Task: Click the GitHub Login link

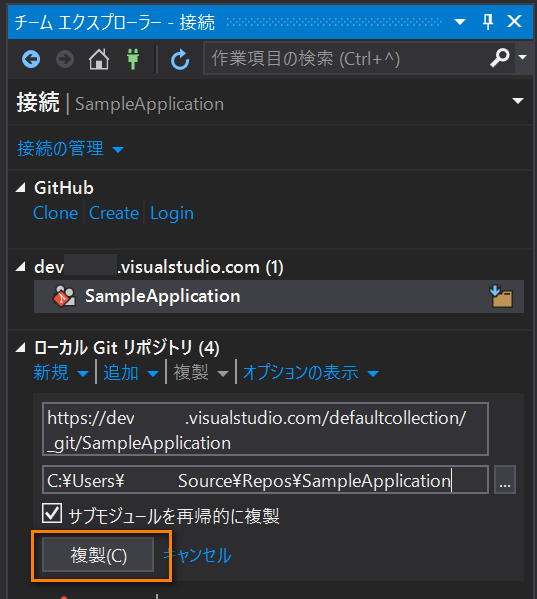Action: pos(172,213)
